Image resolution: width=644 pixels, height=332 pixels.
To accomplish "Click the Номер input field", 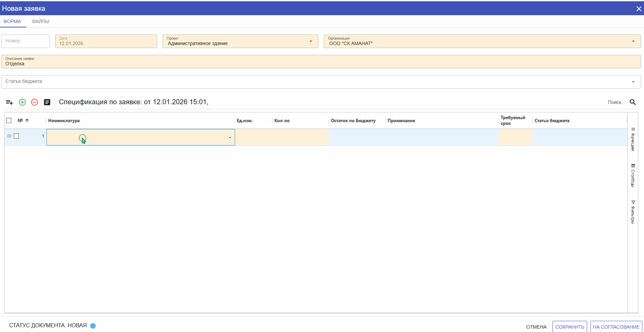I will click(26, 41).
